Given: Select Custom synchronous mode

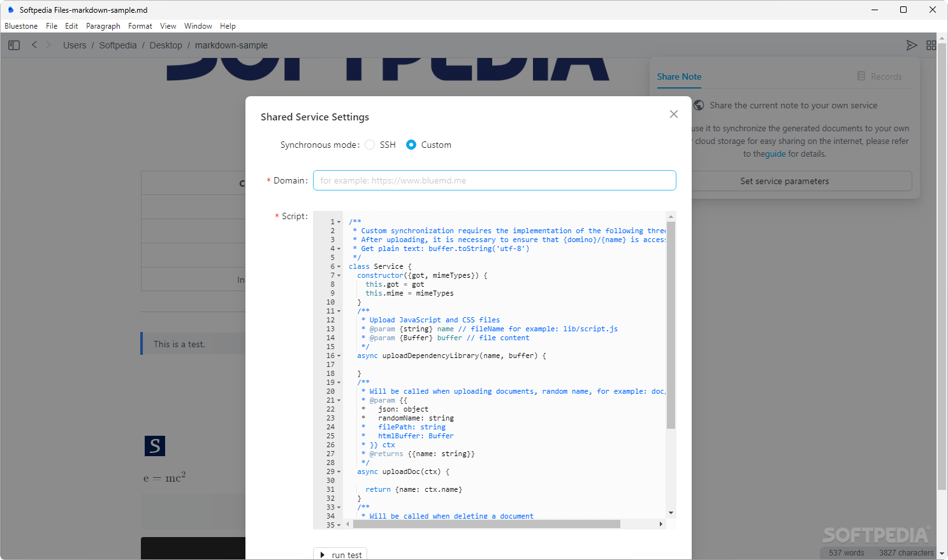Looking at the screenshot, I should click(x=411, y=145).
